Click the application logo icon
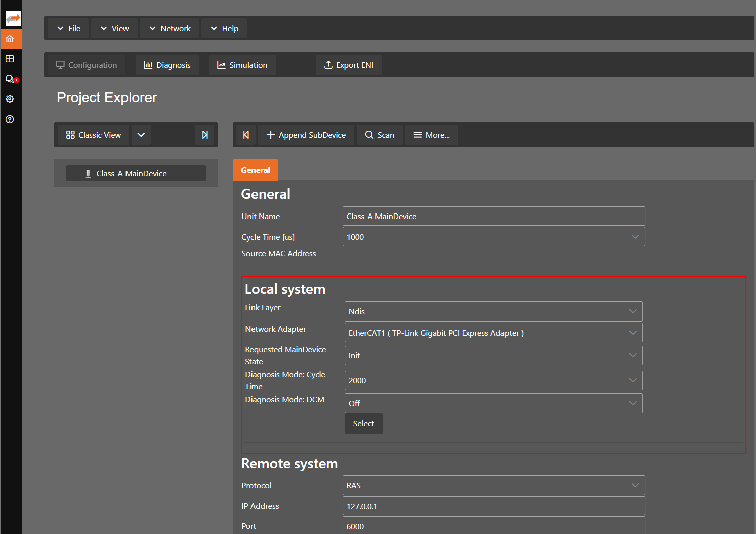Screen dimensions: 756x534 13,19
